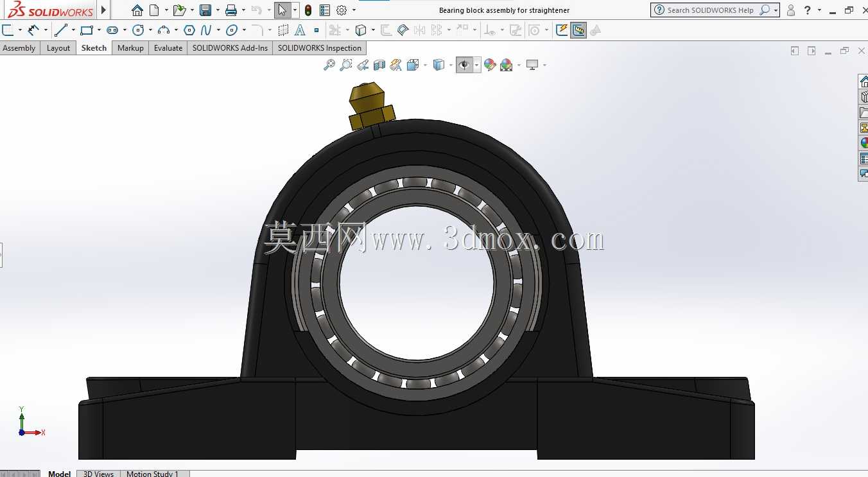Click Zoom to Area magnifier

tap(346, 65)
